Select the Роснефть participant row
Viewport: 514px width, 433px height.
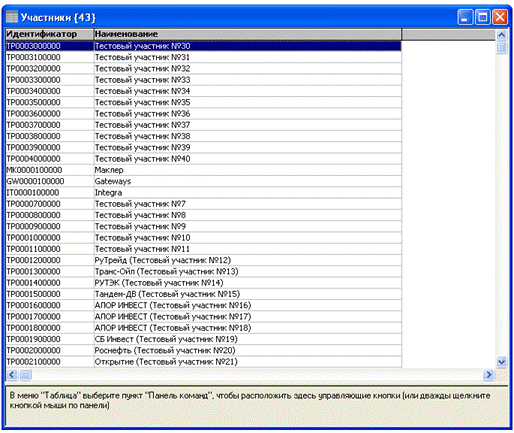[204, 350]
